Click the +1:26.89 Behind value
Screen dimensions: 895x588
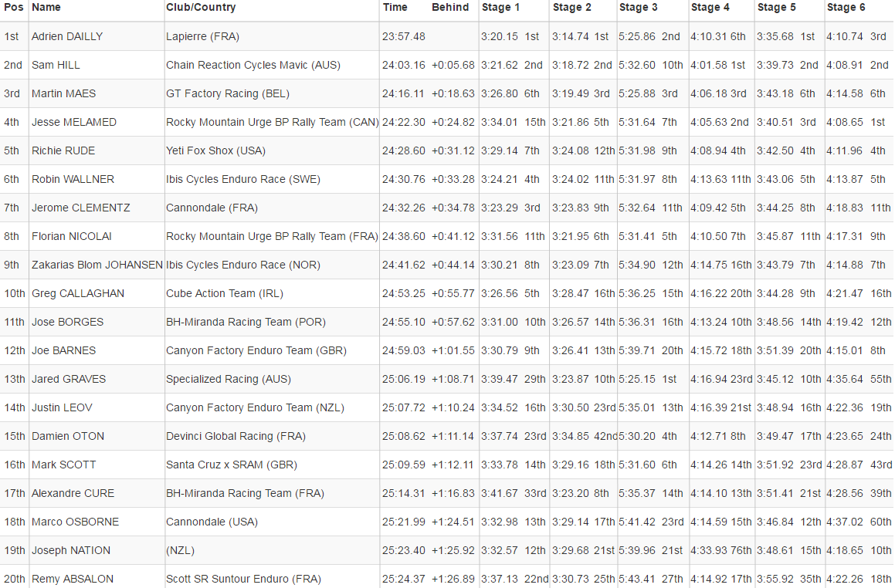pyautogui.click(x=453, y=579)
